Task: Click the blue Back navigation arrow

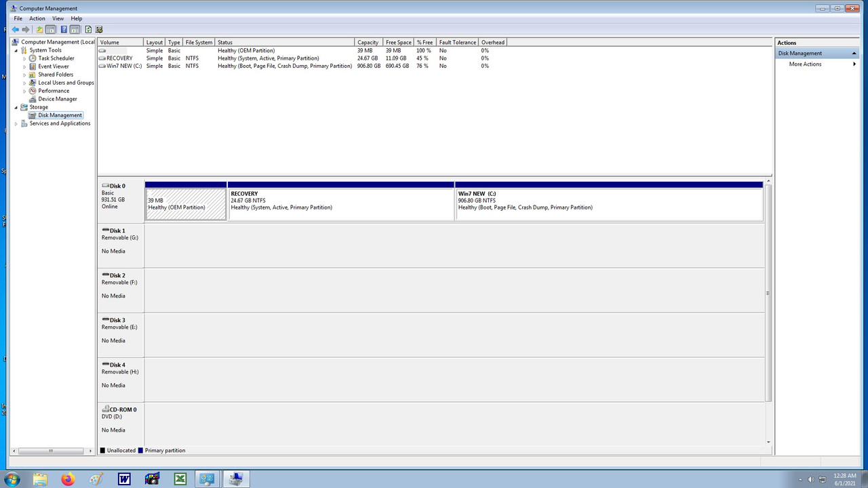Action: click(x=15, y=29)
